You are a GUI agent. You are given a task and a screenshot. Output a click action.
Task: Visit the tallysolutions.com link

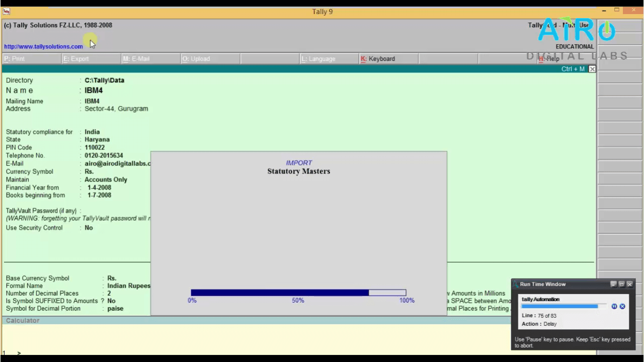(x=43, y=46)
